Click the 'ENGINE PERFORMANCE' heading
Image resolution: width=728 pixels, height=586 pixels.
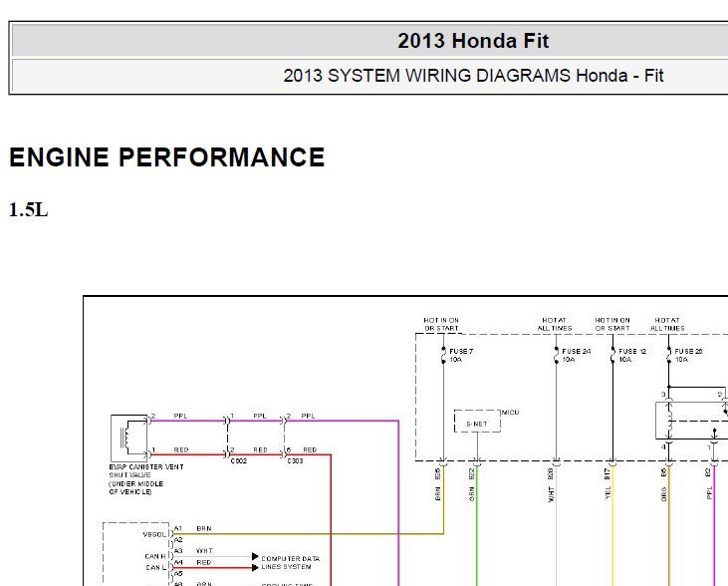166,157
